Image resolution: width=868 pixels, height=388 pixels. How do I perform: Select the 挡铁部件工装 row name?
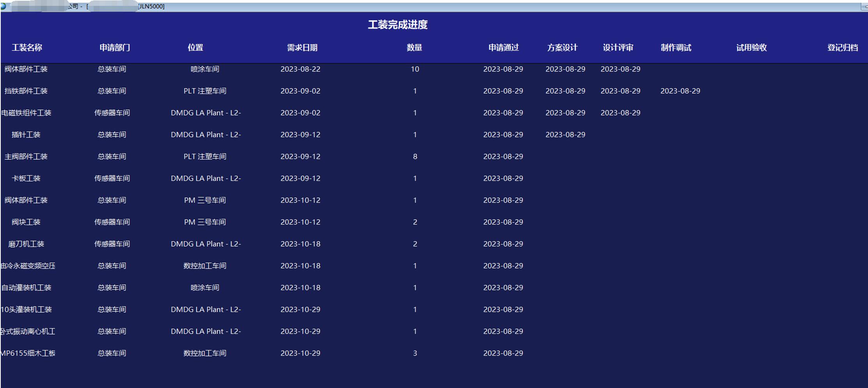tap(26, 91)
